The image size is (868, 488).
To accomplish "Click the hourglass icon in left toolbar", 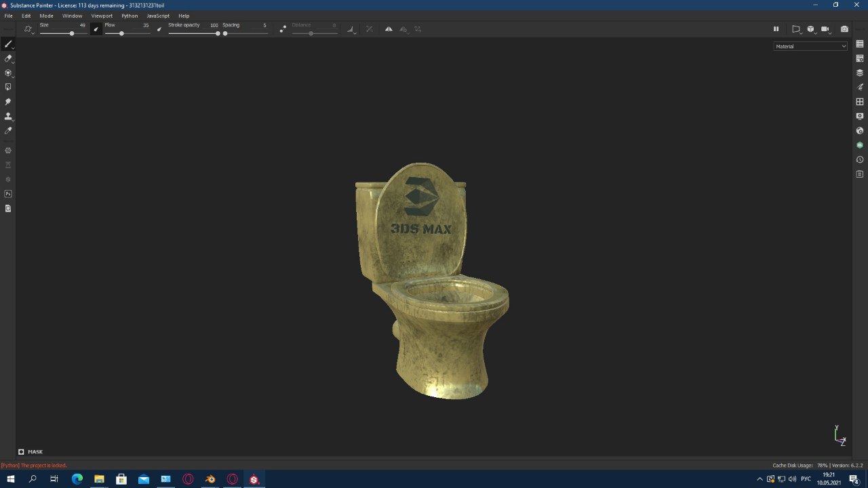I will tap(8, 165).
